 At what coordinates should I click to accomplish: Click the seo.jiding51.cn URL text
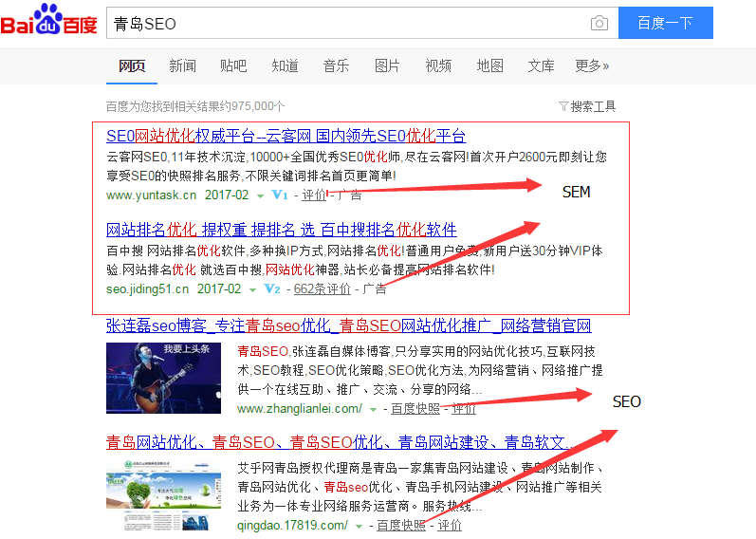click(x=148, y=289)
